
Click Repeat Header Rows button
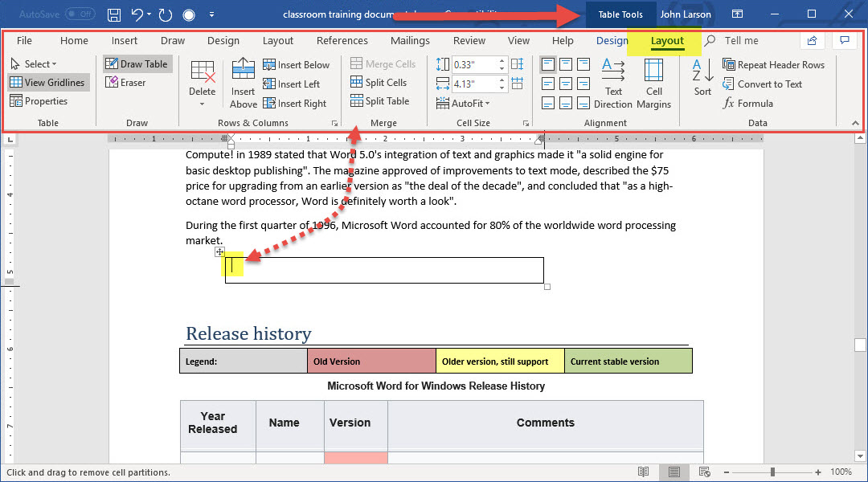tap(773, 65)
